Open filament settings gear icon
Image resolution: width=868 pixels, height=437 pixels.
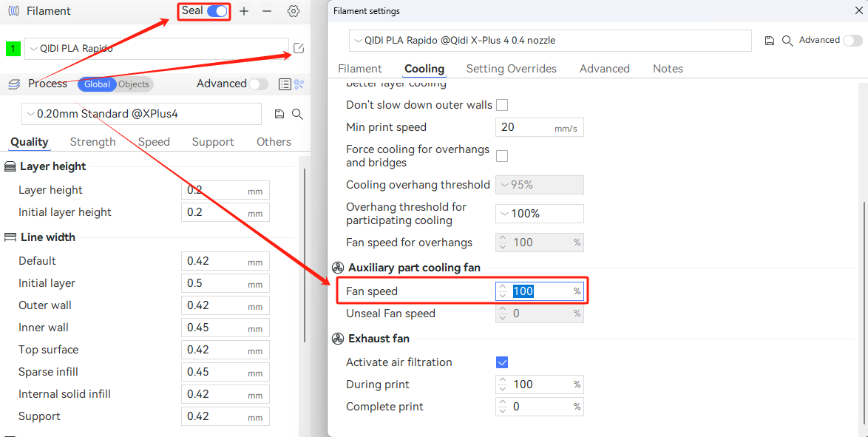tap(294, 11)
